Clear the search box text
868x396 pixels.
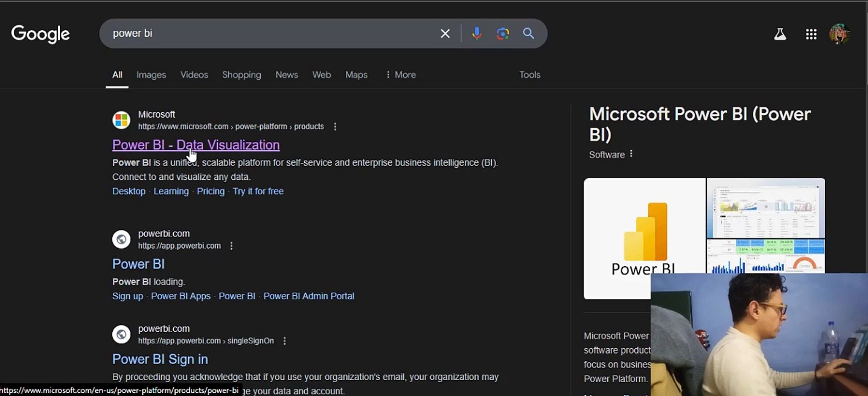pos(445,34)
